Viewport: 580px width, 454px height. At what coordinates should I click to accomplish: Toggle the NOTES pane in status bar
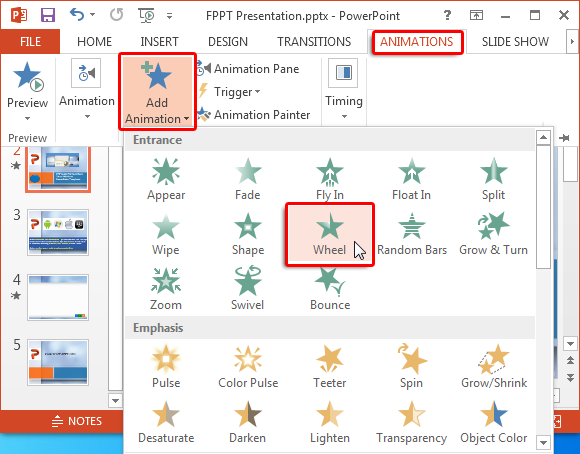(x=77, y=421)
